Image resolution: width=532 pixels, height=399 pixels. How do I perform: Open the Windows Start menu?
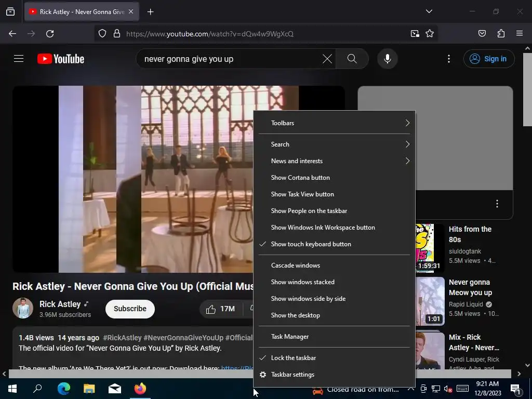tap(12, 389)
